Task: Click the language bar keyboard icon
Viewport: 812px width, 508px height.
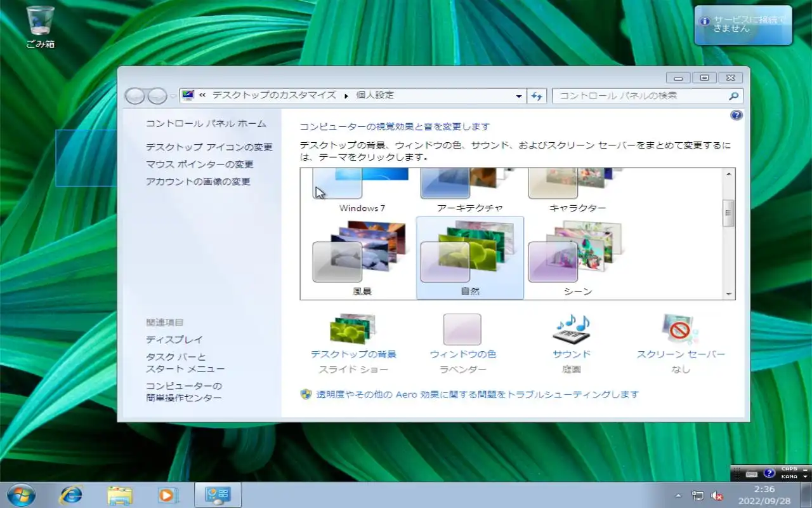Action: coord(752,474)
